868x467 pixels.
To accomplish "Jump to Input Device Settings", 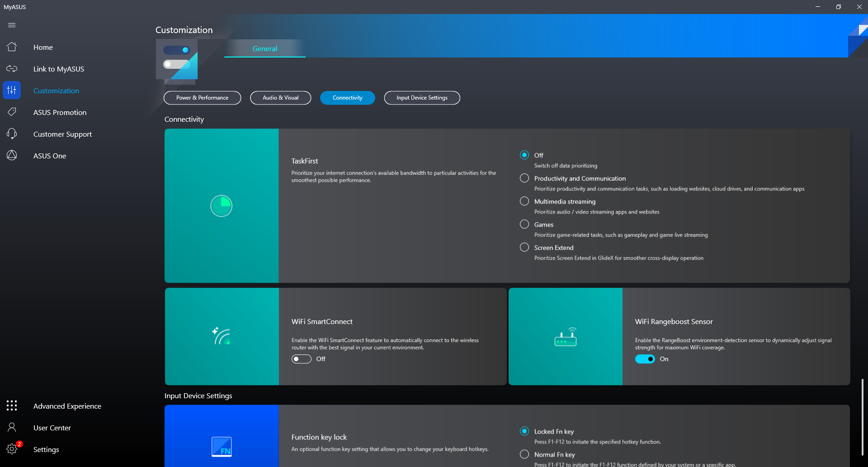I will (422, 98).
